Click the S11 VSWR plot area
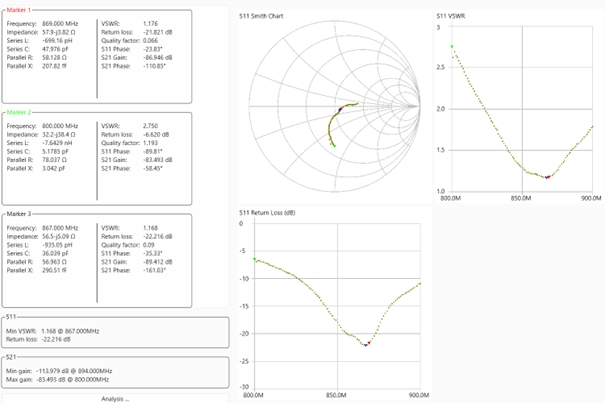 [522, 109]
